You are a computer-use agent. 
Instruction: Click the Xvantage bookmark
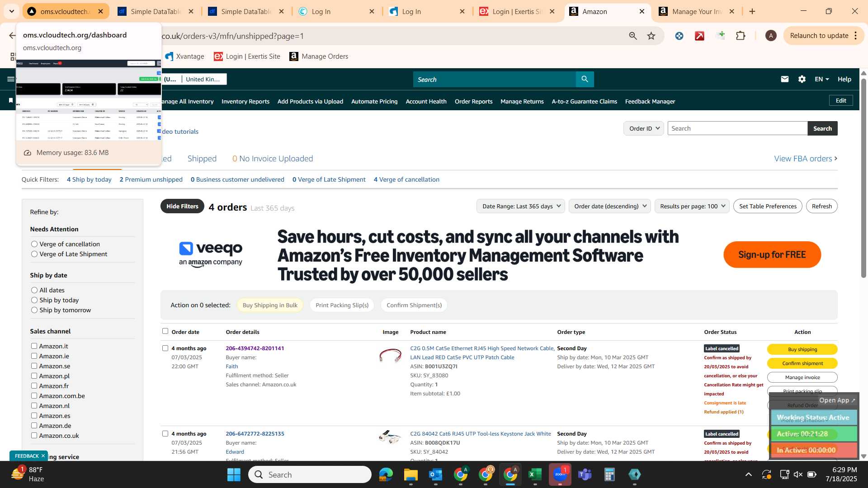click(x=184, y=56)
